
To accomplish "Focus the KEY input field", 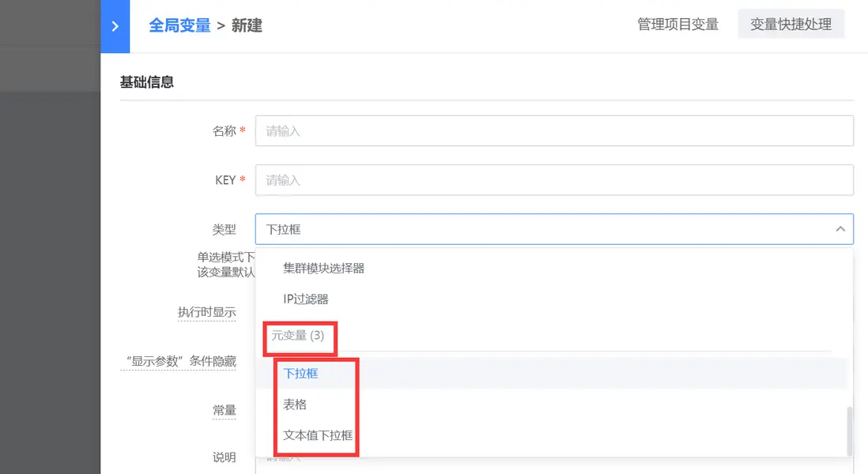I will [554, 180].
